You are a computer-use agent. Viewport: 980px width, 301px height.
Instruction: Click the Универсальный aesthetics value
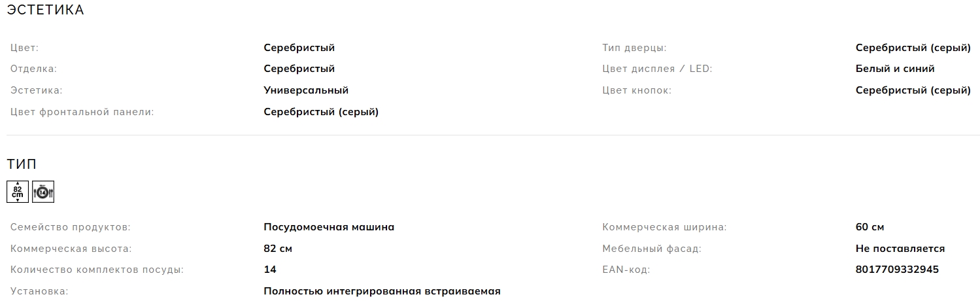(306, 90)
